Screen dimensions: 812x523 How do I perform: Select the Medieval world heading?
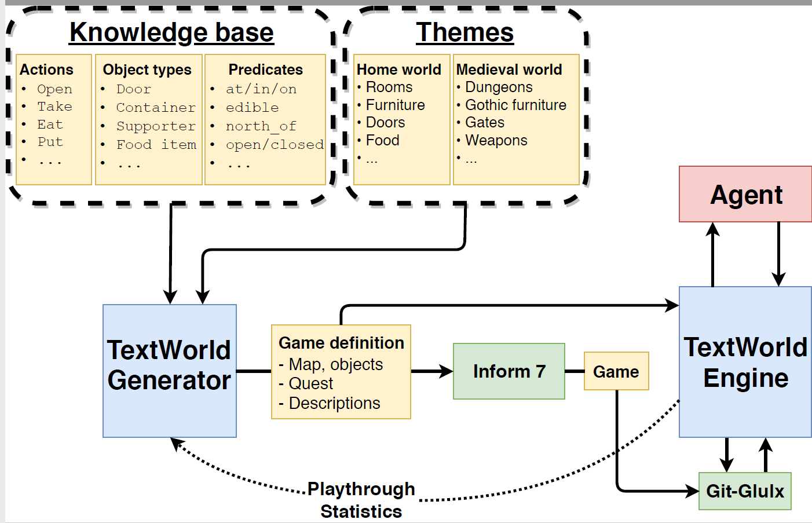[x=509, y=70]
